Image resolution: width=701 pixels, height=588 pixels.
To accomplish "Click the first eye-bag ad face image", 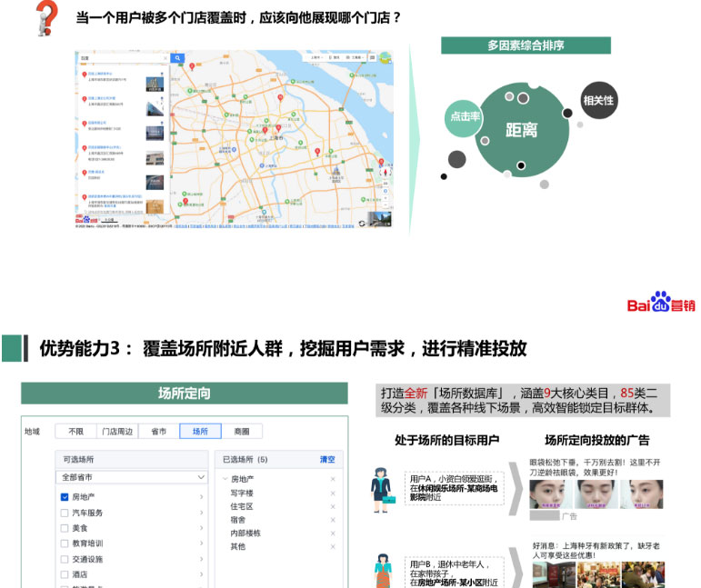I will (549, 494).
